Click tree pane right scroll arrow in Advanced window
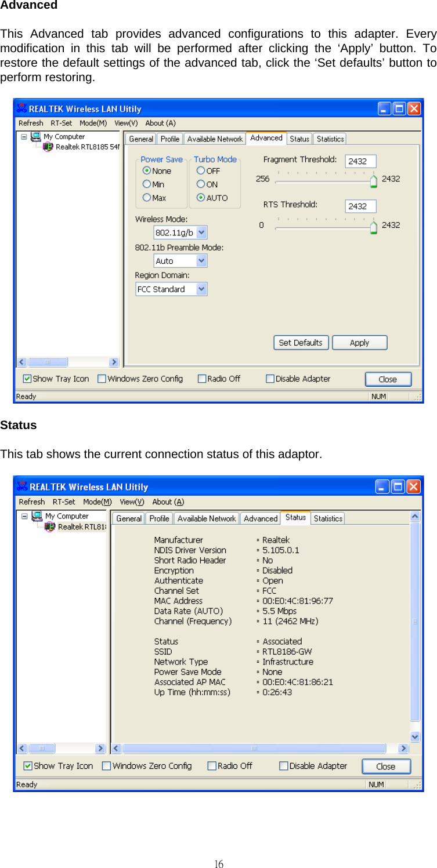Screen dimensions: 437x868 click(114, 362)
